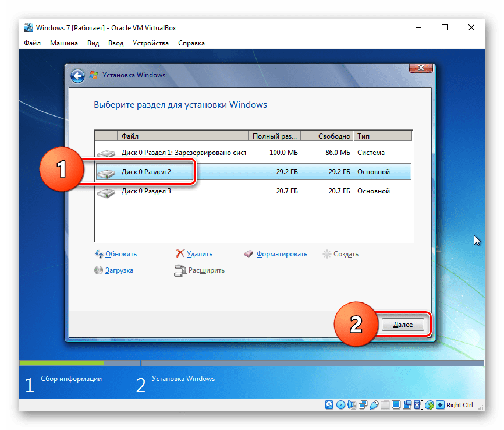Maximize the VirtualBox window
The width and height of the screenshot is (504, 430).
445,28
